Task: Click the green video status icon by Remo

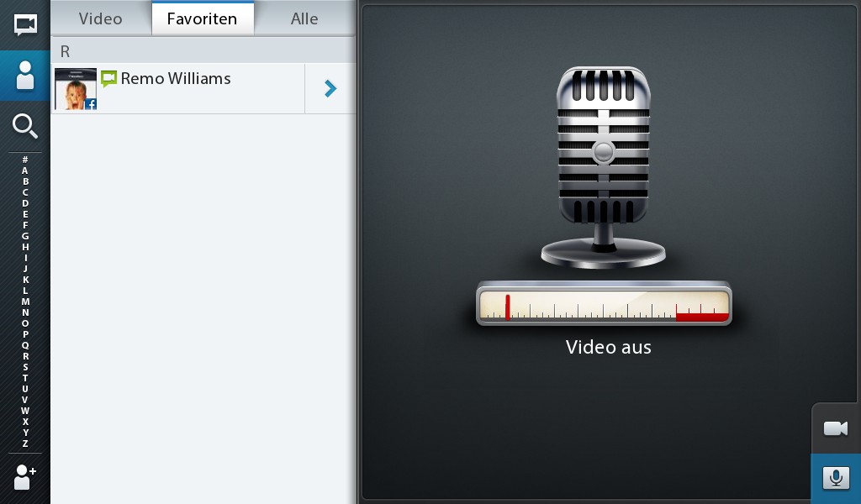Action: tap(108, 79)
